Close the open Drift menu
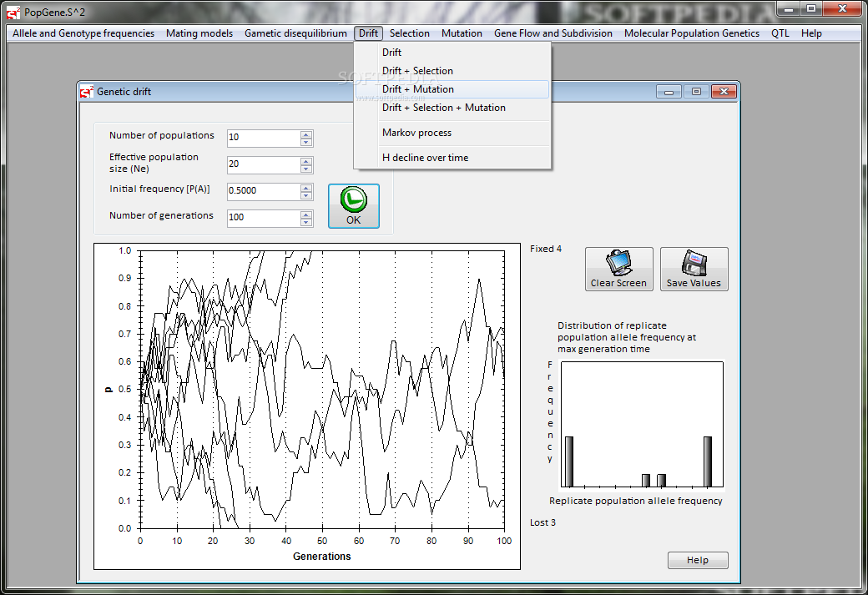The width and height of the screenshot is (868, 595). tap(368, 33)
